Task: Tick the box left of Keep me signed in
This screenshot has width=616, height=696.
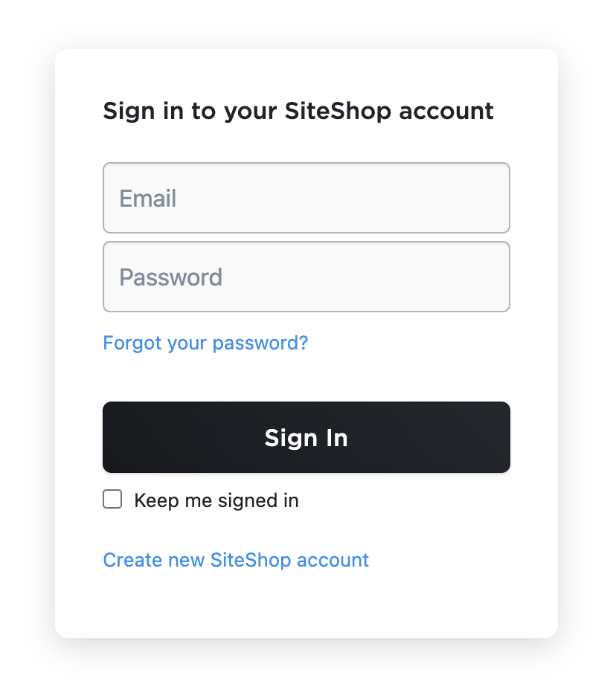Action: pyautogui.click(x=112, y=500)
